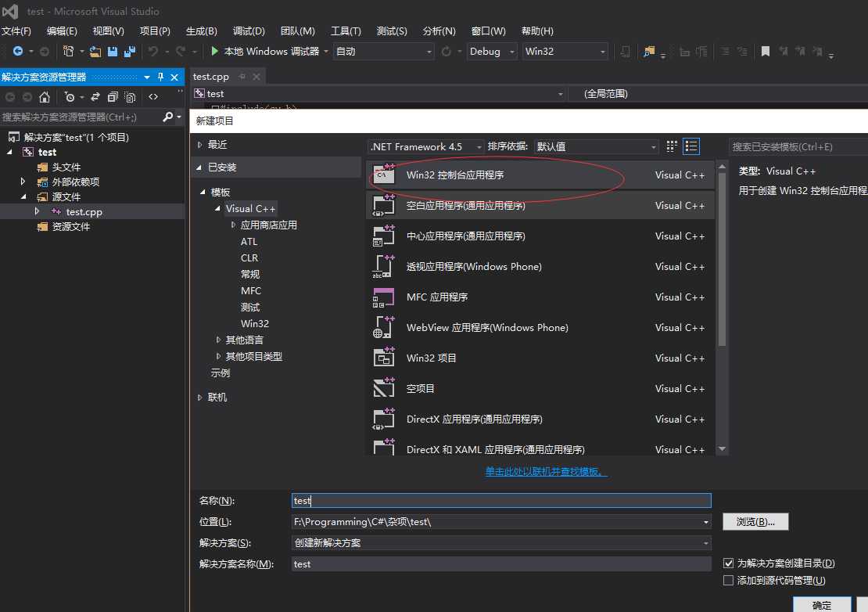Select the Win32 project template
The width and height of the screenshot is (868, 612).
tap(540, 358)
